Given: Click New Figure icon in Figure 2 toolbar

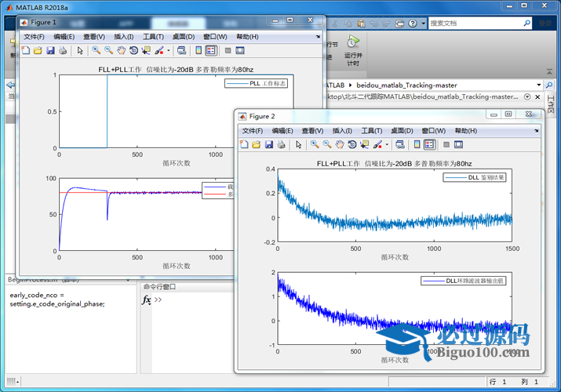Looking at the screenshot, I should pos(244,144).
